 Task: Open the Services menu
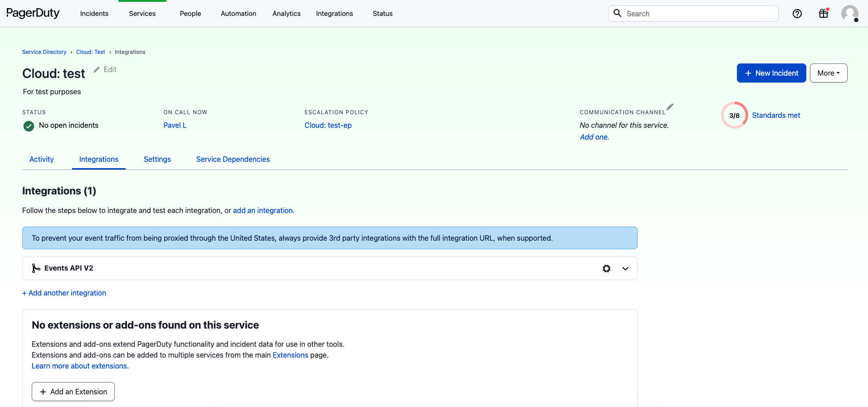[x=142, y=14]
